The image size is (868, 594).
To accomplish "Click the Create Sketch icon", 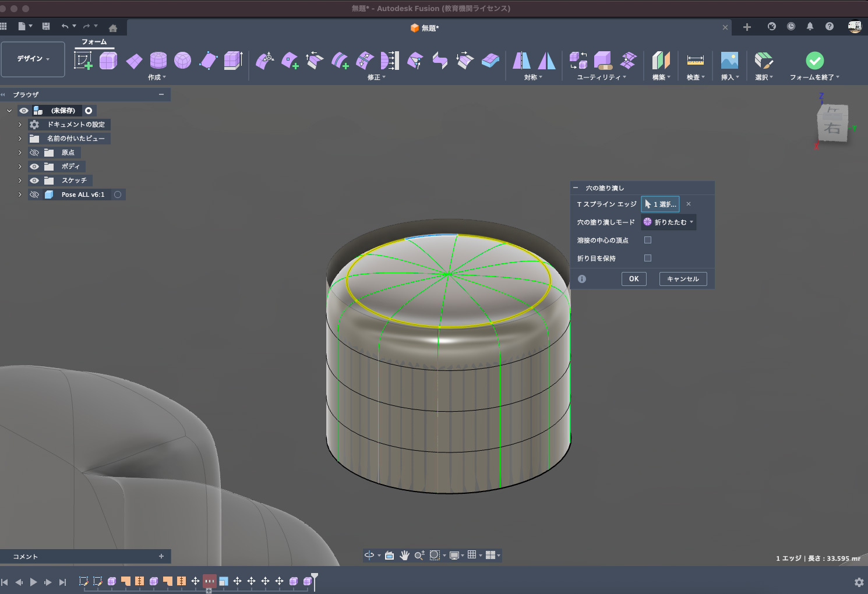I will point(83,61).
